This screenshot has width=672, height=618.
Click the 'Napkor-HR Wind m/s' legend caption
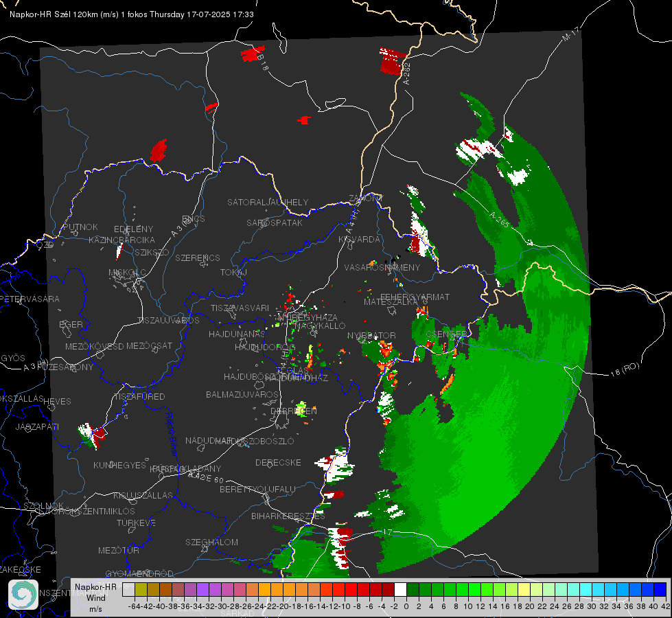click(95, 597)
